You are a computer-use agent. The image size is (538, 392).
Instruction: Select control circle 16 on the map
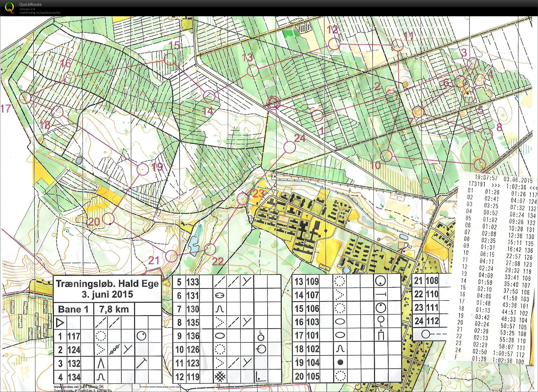[x=70, y=77]
